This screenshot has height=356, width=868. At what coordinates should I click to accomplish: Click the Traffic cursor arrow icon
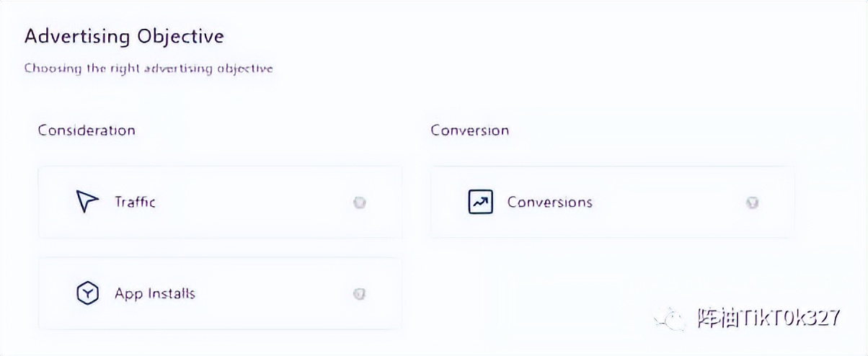[x=87, y=202]
